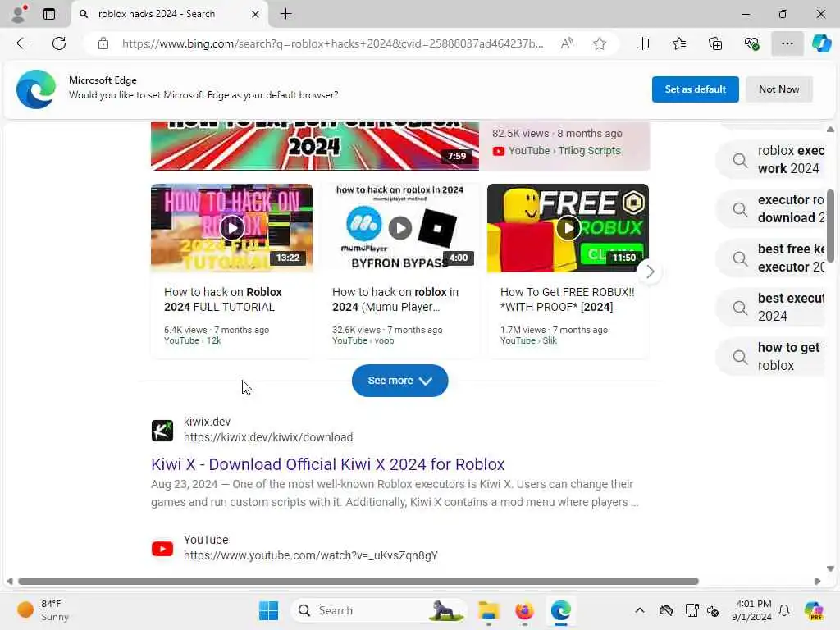Open a new tab with plus button
Viewport: 840px width, 630px height.
286,14
